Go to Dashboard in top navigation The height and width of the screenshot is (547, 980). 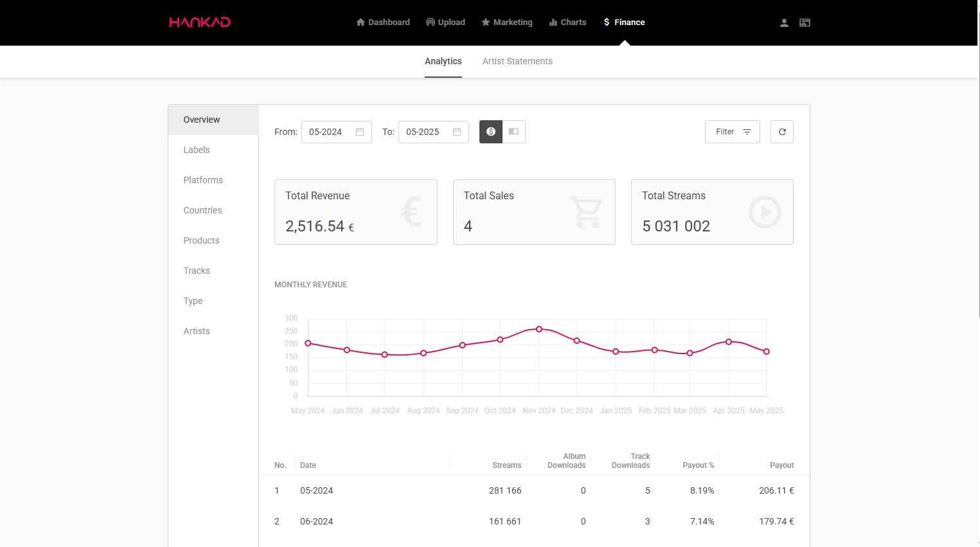(383, 22)
